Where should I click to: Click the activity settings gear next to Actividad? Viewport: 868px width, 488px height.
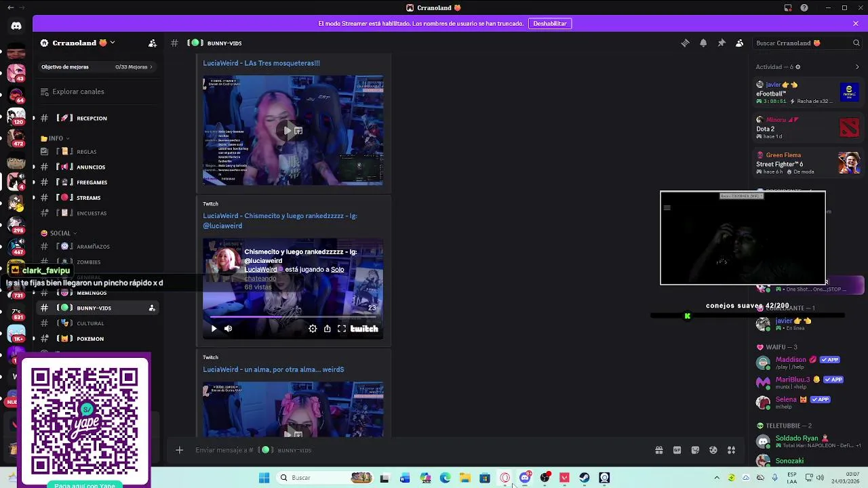[797, 67]
